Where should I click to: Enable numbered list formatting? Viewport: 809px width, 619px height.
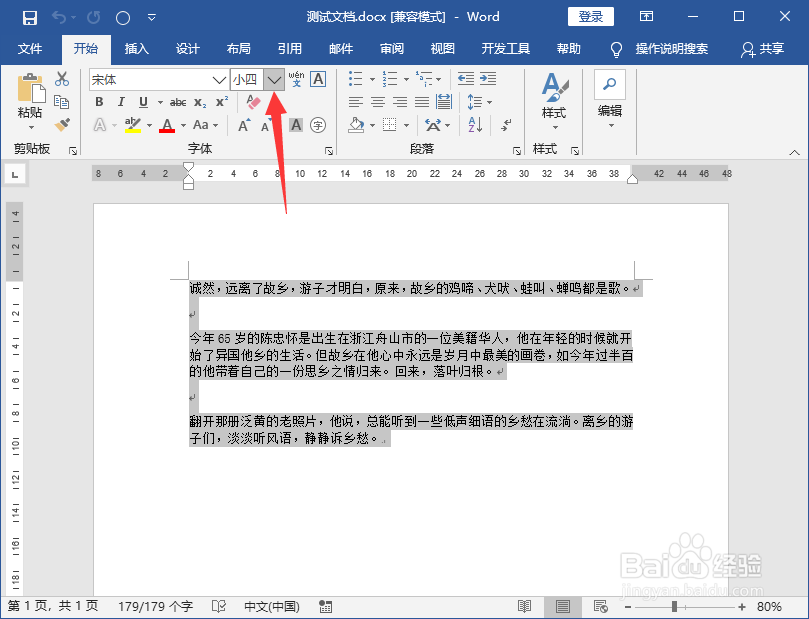(392, 78)
